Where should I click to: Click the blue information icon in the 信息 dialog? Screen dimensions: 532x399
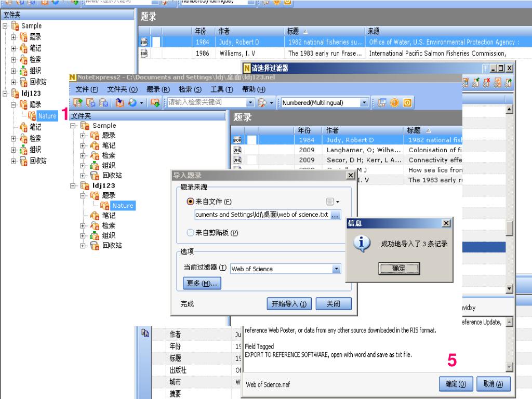point(362,244)
